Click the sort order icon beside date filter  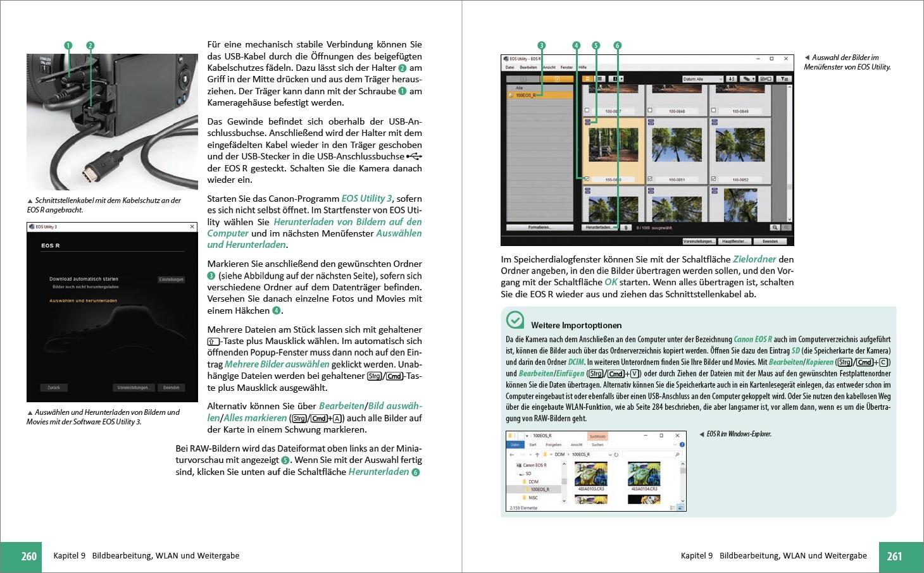(x=732, y=79)
